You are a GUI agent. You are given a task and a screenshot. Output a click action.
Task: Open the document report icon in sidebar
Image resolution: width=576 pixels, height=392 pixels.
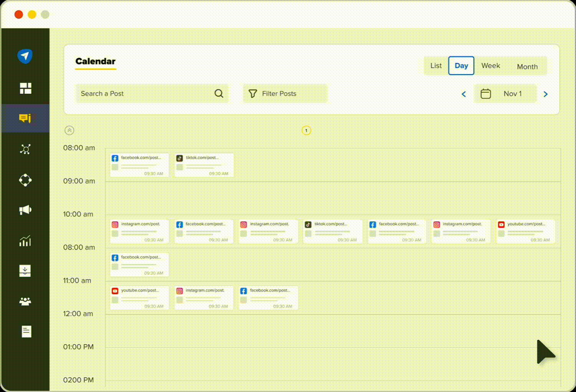point(26,331)
